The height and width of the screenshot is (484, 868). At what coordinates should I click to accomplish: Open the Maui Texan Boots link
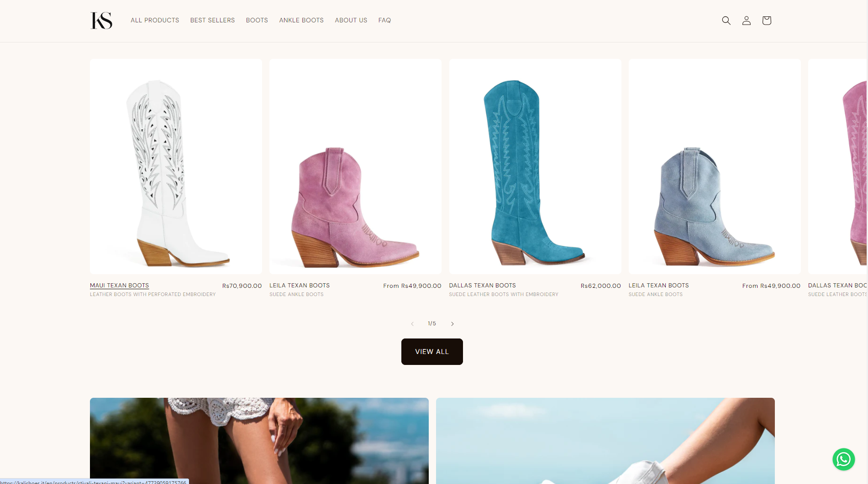point(119,286)
